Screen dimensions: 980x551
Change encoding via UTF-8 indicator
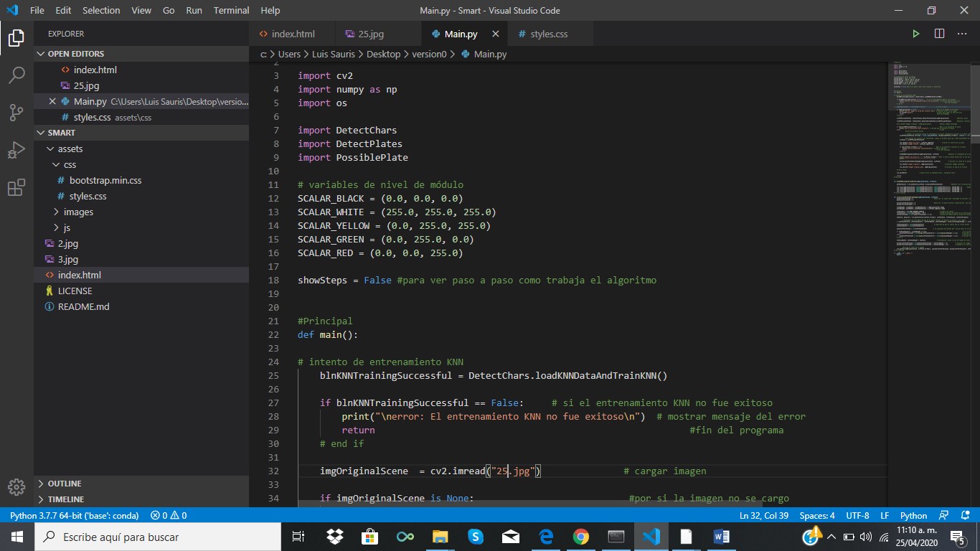pos(857,515)
